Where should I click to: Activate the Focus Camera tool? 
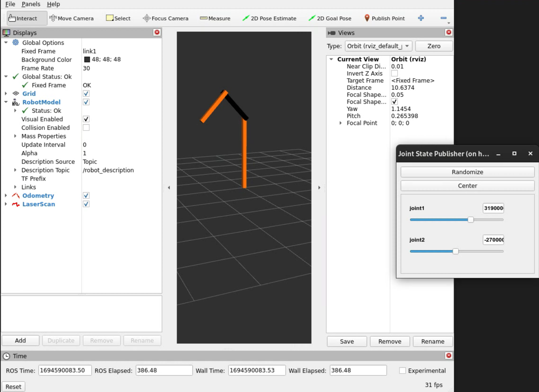pyautogui.click(x=166, y=18)
